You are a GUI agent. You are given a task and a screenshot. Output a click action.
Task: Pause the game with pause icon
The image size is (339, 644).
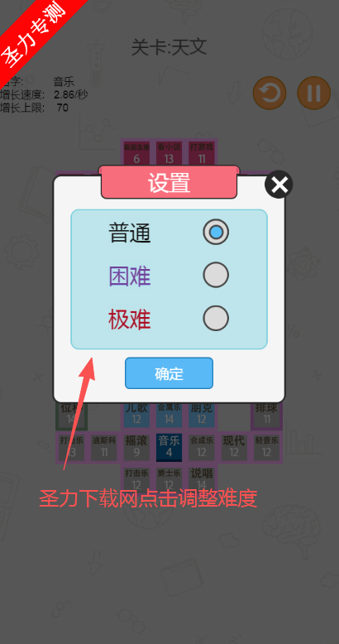pyautogui.click(x=314, y=93)
